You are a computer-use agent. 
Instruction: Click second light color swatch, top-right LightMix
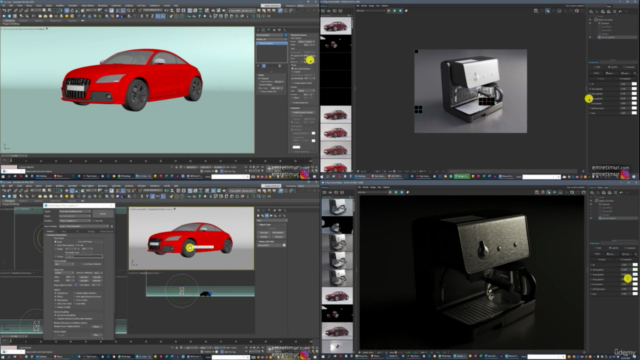tap(634, 89)
